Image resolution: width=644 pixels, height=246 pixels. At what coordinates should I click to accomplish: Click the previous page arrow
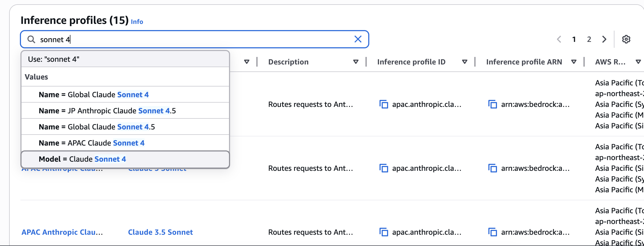[559, 39]
